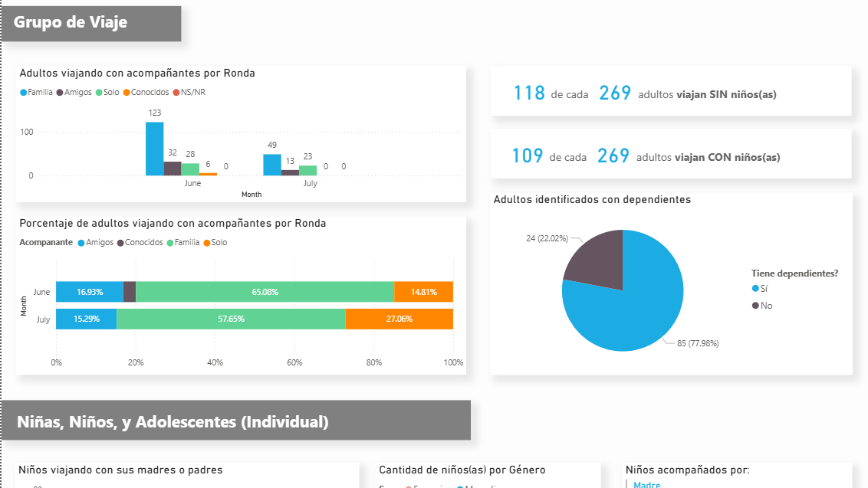868x488 pixels.
Task: Click the July 27.06% Solo segment
Action: pos(399,319)
